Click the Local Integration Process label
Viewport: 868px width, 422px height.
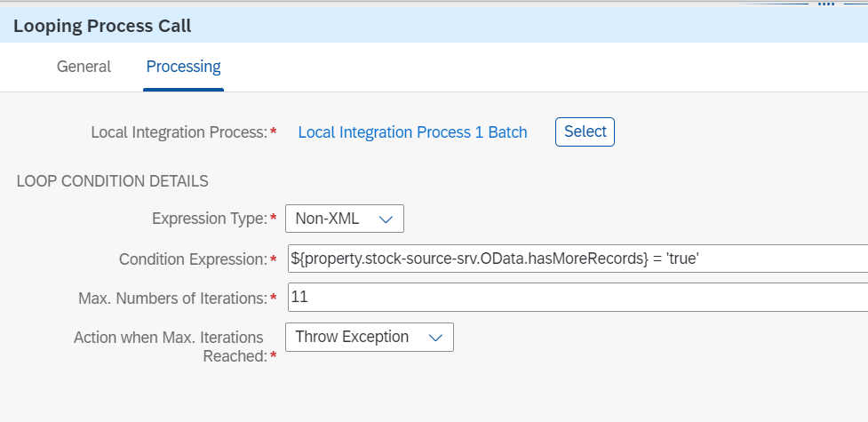pyautogui.click(x=179, y=132)
